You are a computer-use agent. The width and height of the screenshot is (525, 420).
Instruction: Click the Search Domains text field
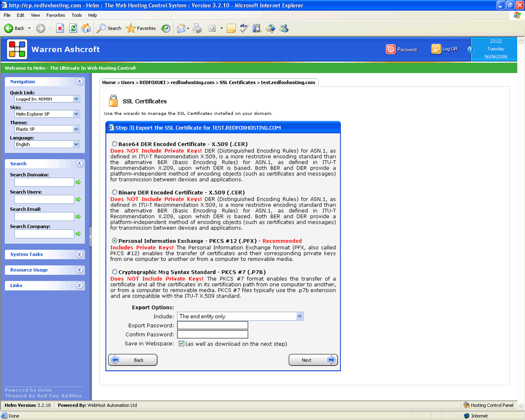click(x=44, y=182)
